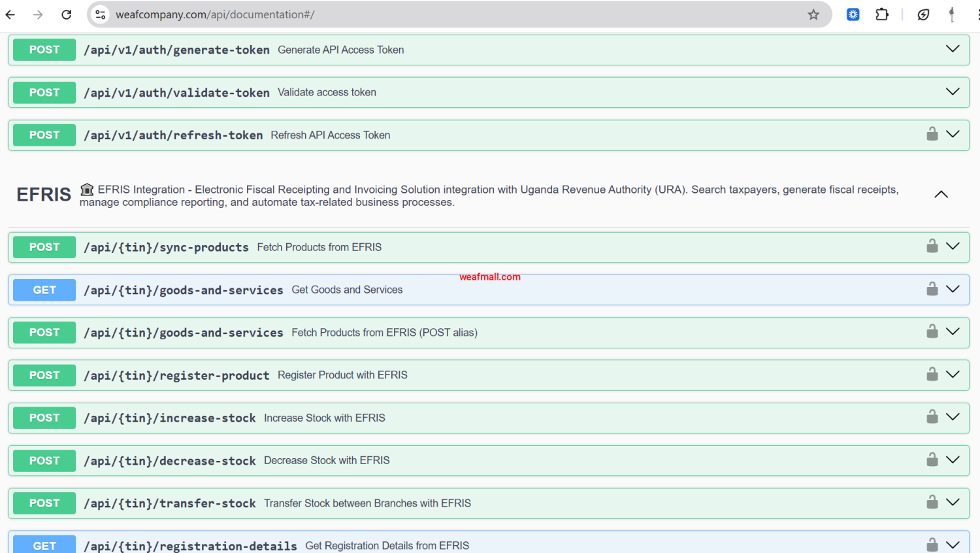Expand the transfer-stock endpoint chevron

tap(953, 502)
